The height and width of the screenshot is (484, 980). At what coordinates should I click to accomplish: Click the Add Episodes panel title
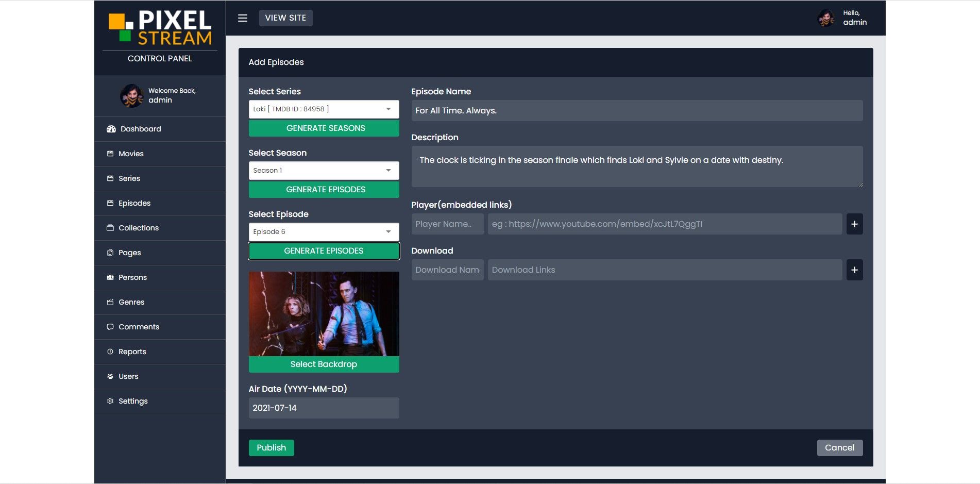(x=276, y=62)
